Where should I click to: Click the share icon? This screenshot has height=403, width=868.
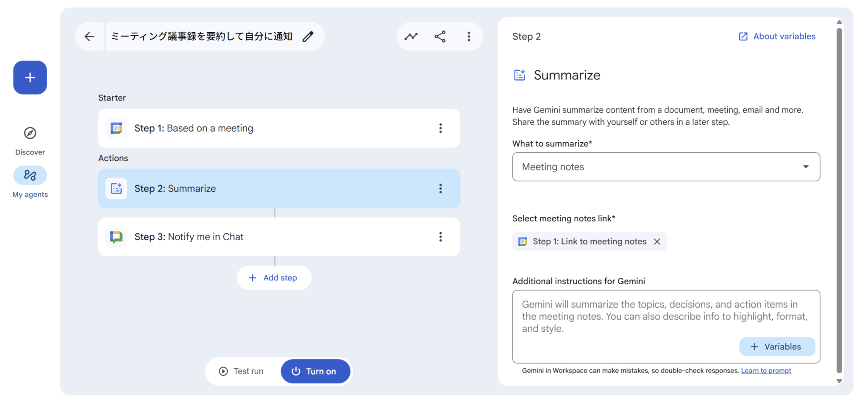point(440,36)
